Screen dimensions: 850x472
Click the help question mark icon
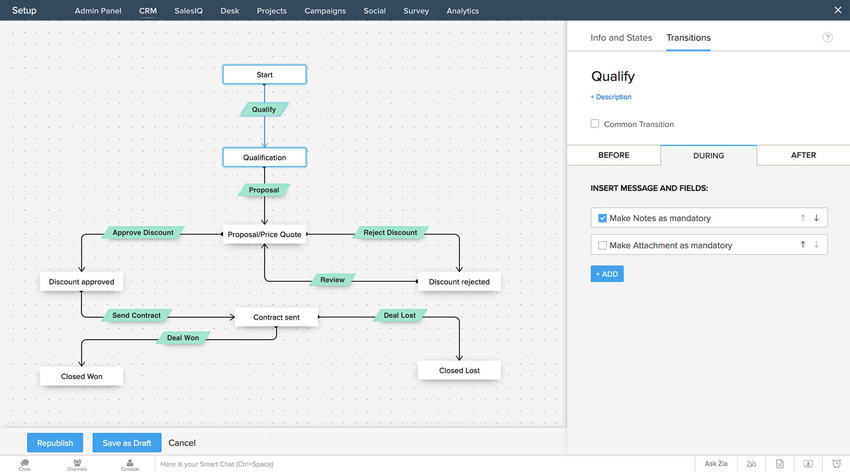[x=827, y=38]
